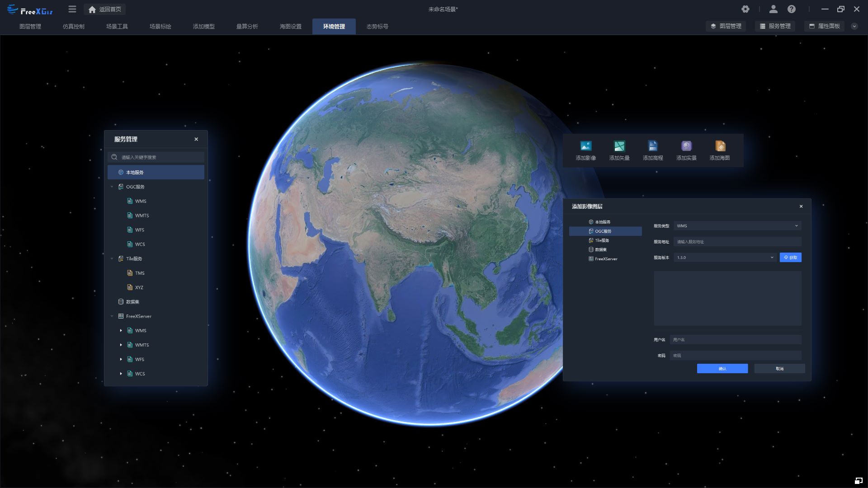868x488 pixels.
Task: Toggle the 属性面板 panel button
Action: tap(824, 26)
